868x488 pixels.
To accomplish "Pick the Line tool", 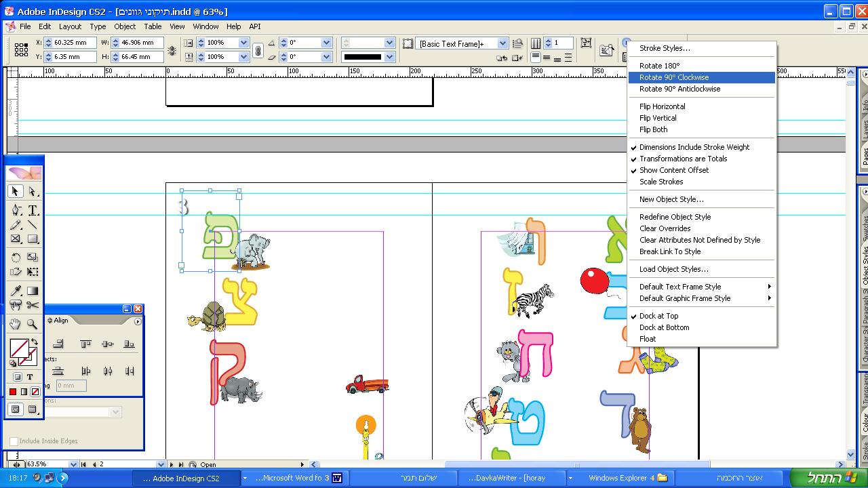I will (x=33, y=225).
